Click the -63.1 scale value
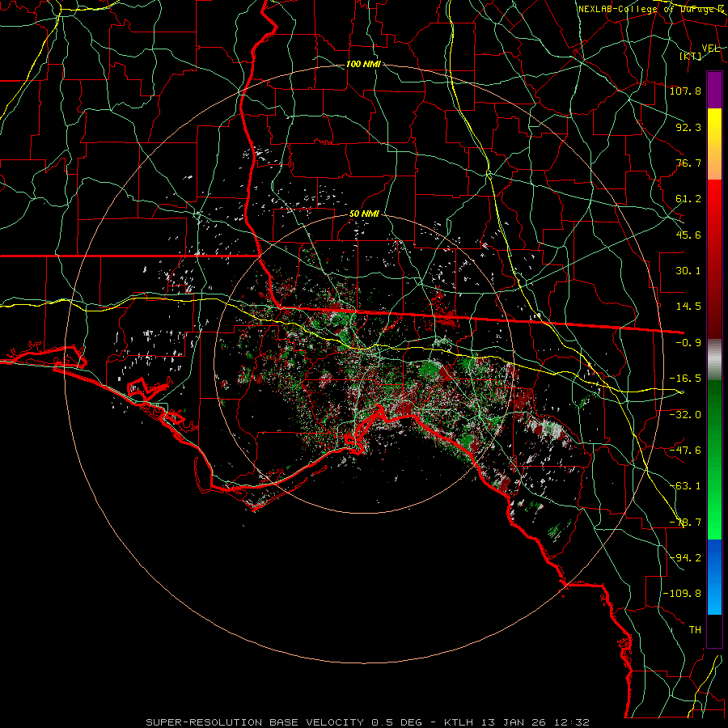The image size is (728, 728). [685, 485]
